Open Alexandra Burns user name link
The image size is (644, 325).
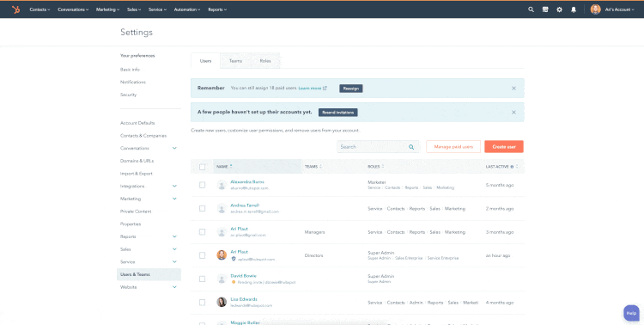(247, 181)
